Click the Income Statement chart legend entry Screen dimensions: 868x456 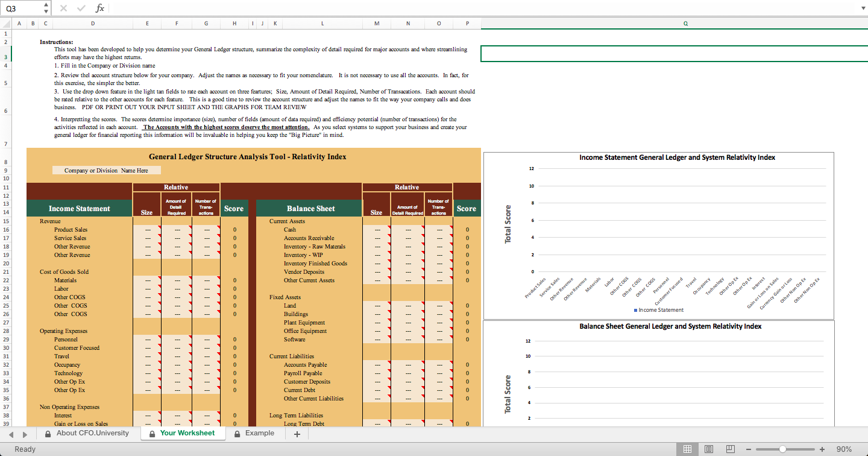click(658, 310)
